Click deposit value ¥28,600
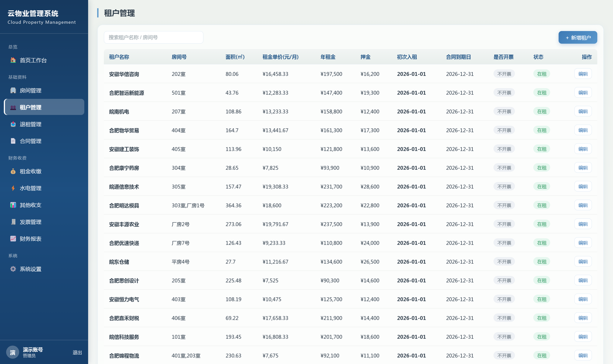The height and width of the screenshot is (364, 613). point(370,187)
